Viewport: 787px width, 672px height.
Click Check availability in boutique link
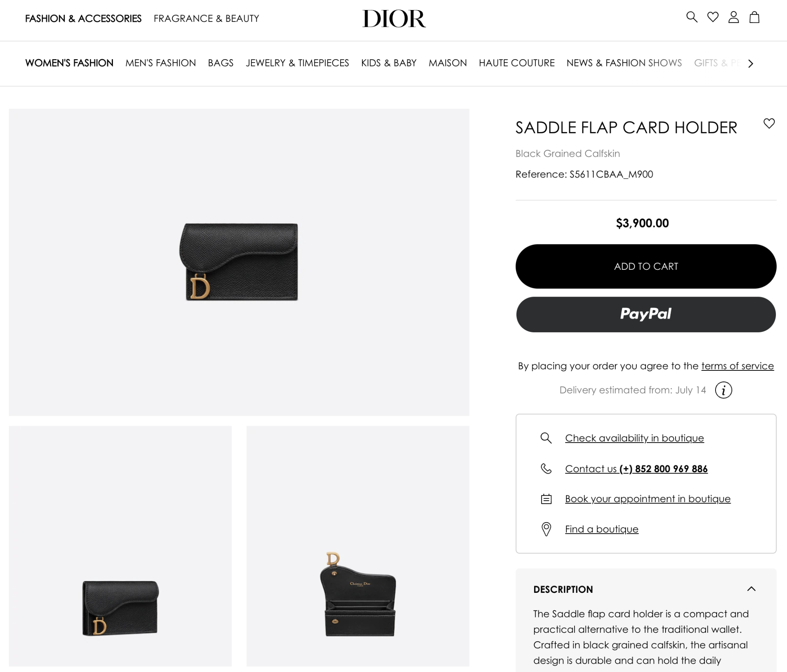[634, 438]
